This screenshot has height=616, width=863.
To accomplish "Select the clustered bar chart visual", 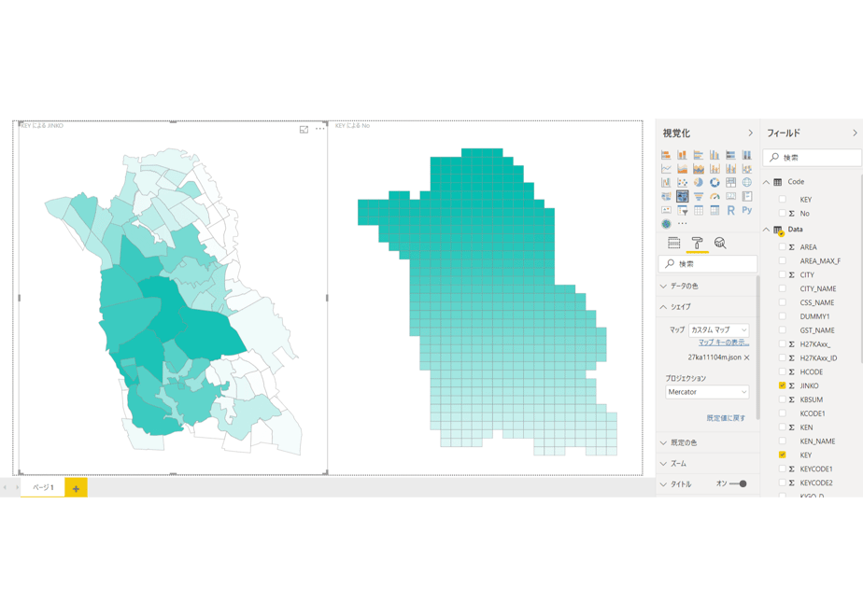I will (x=699, y=155).
